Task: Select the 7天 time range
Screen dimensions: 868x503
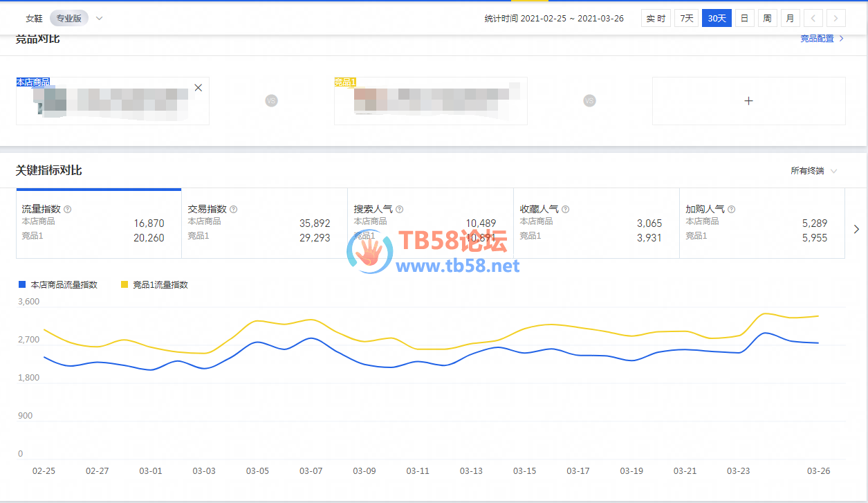Action: (686, 19)
